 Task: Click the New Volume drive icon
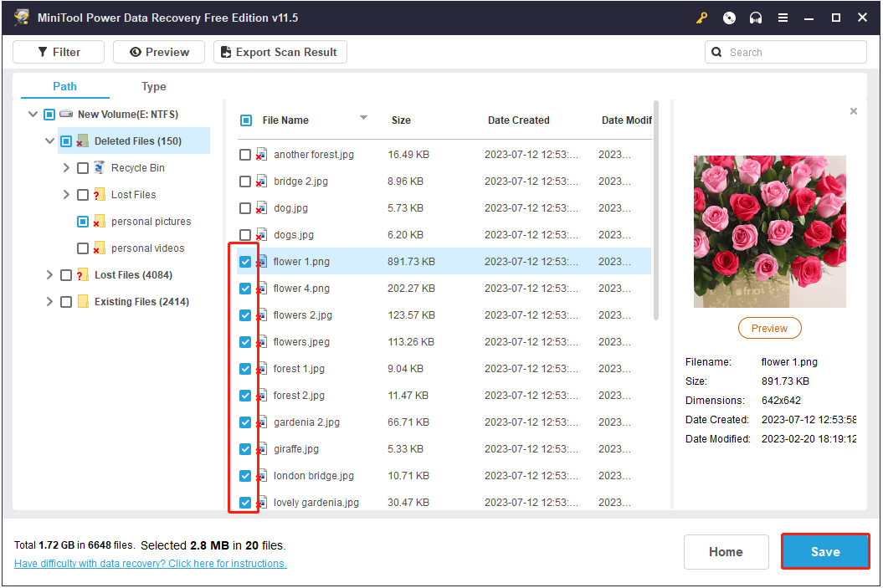coord(66,115)
